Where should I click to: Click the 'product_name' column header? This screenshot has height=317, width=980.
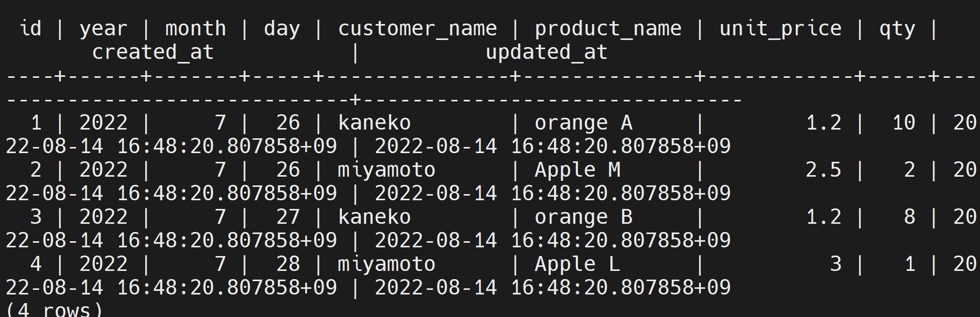608,28
